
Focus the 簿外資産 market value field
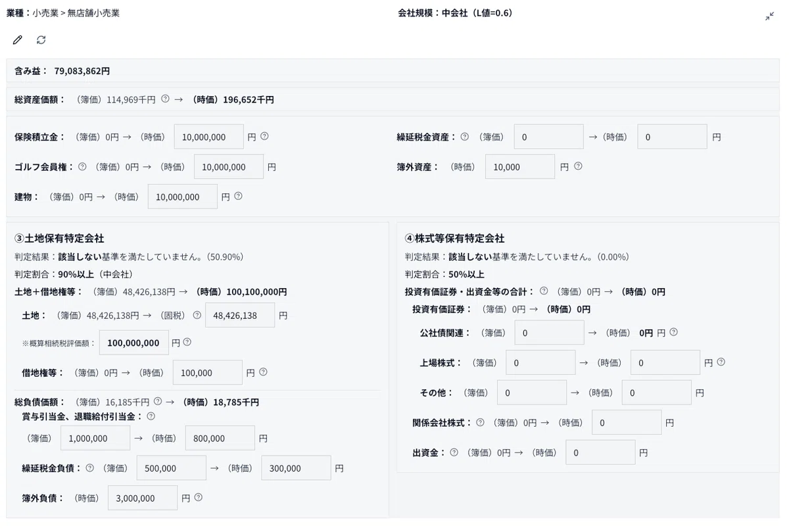pyautogui.click(x=520, y=167)
